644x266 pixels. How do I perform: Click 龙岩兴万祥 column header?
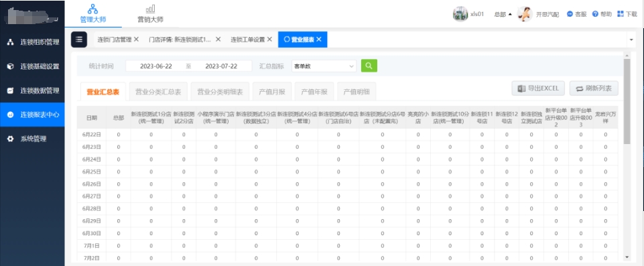(605, 117)
